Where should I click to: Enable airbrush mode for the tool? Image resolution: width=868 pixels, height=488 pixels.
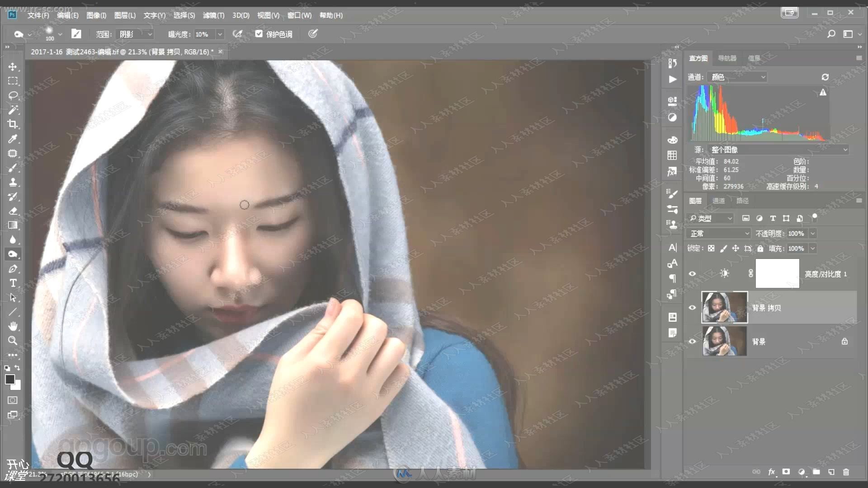(237, 34)
